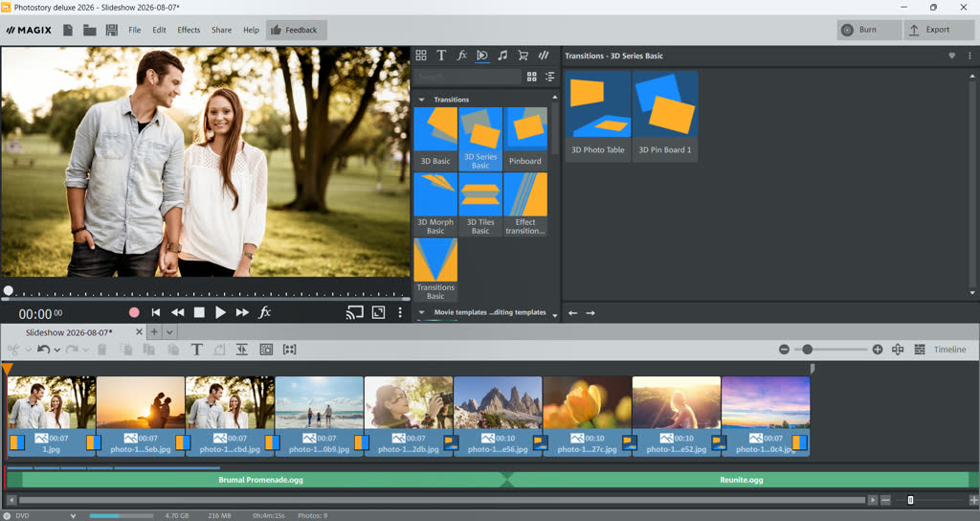The image size is (980, 521).
Task: Choose the 3D Pin Board 1 transition
Action: point(665,116)
